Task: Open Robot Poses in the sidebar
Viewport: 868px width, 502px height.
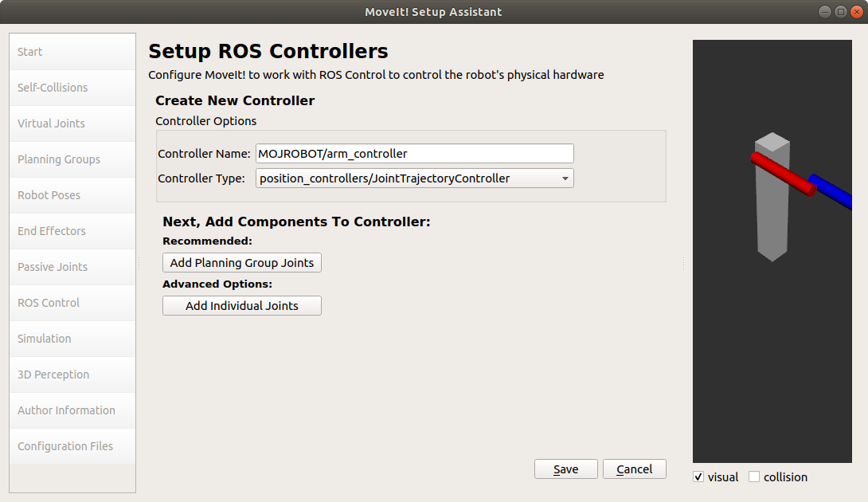Action: [72, 195]
